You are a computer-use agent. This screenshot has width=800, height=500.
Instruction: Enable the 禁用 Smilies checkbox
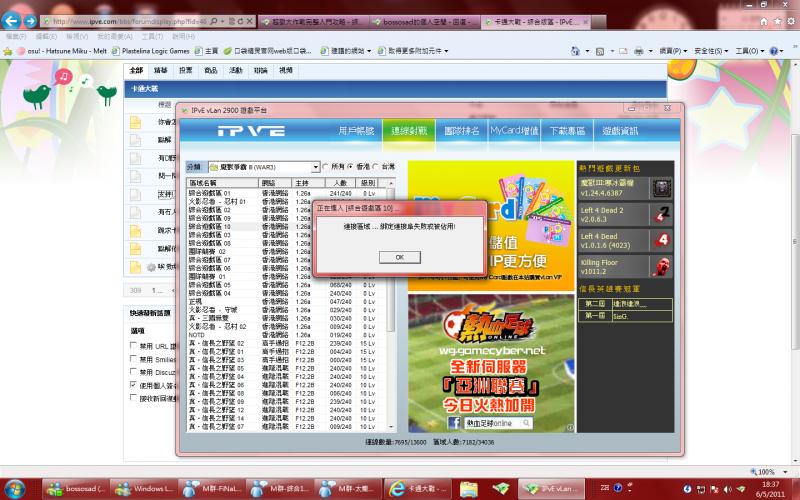point(134,358)
